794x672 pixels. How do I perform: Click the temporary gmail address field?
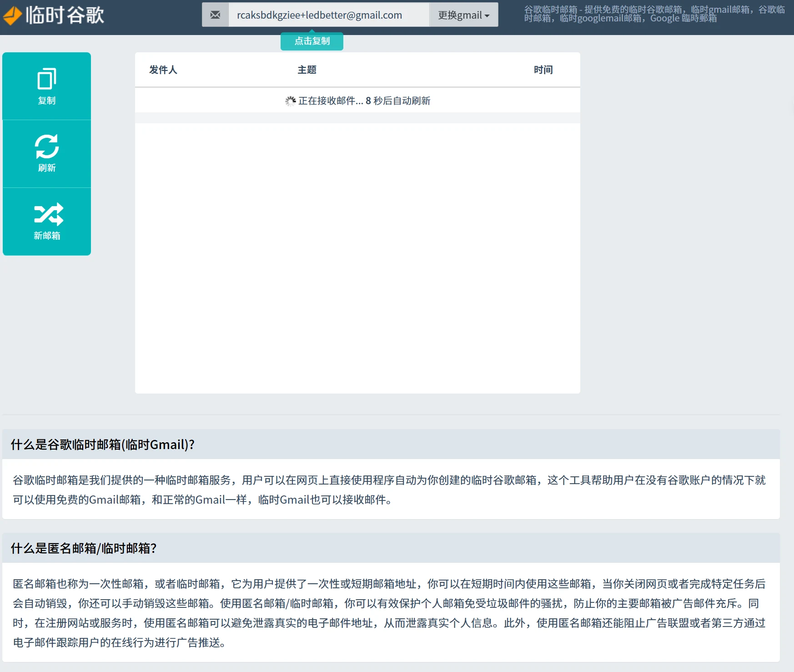pos(329,15)
